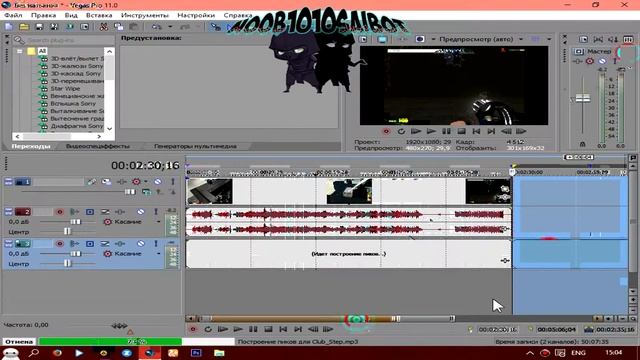The width and height of the screenshot is (640, 360).
Task: Pause playback in the preview window
Action: (447, 131)
